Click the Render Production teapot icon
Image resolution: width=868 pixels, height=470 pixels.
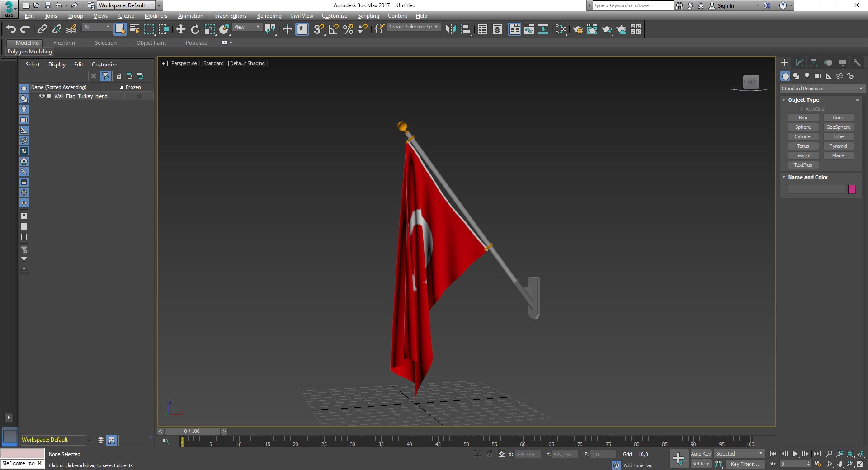click(606, 29)
